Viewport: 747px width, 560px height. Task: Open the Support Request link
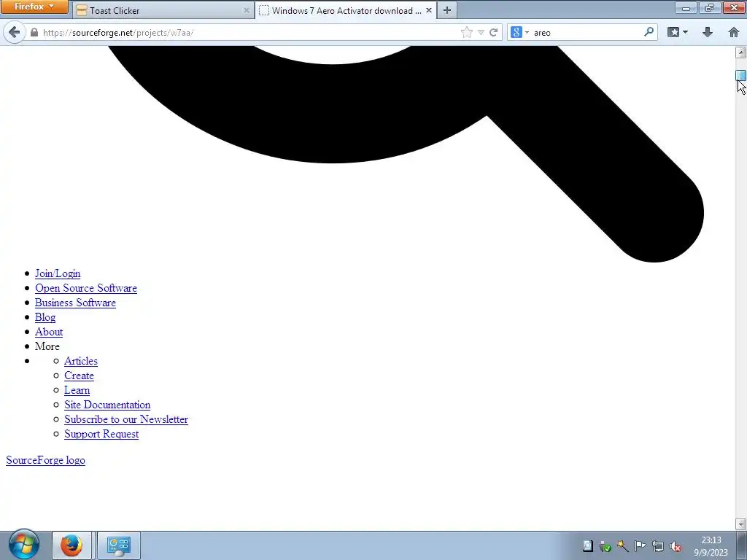point(101,435)
